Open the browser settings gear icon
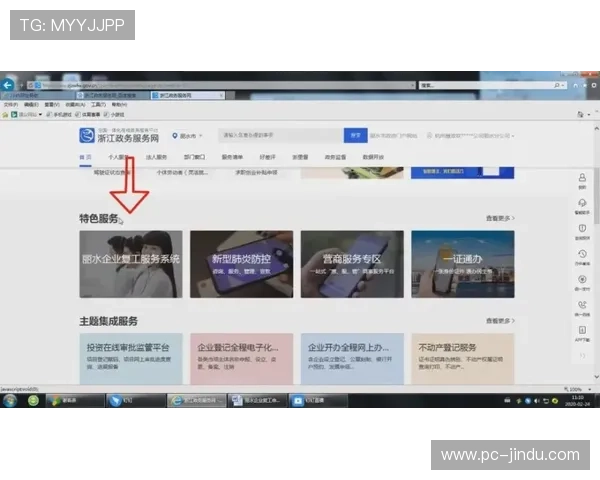 [x=594, y=85]
